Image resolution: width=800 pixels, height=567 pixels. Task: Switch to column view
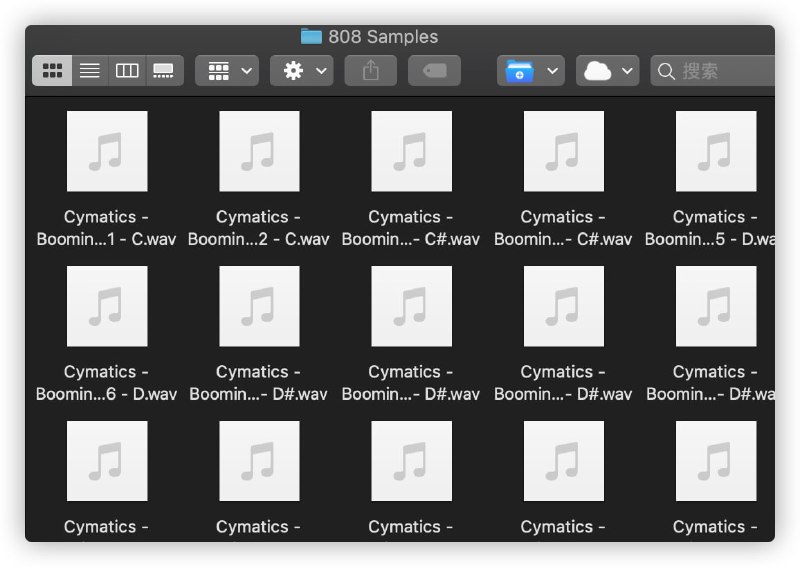[127, 70]
